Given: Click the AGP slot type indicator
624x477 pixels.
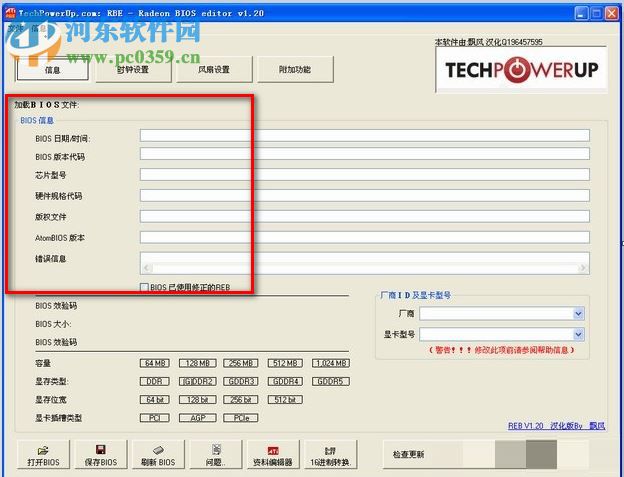Looking at the screenshot, I should point(197,418).
